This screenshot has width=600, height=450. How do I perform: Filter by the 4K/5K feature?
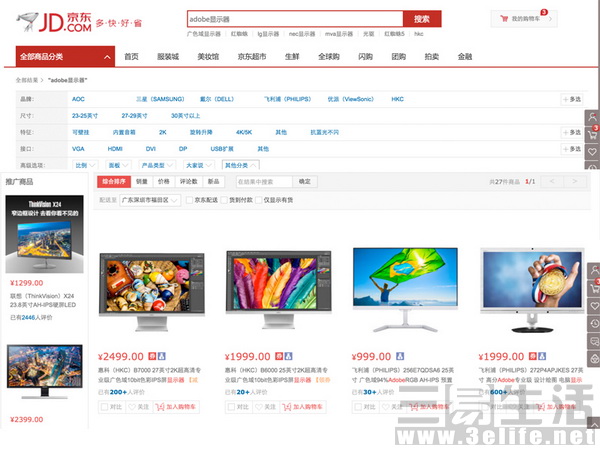tap(244, 132)
